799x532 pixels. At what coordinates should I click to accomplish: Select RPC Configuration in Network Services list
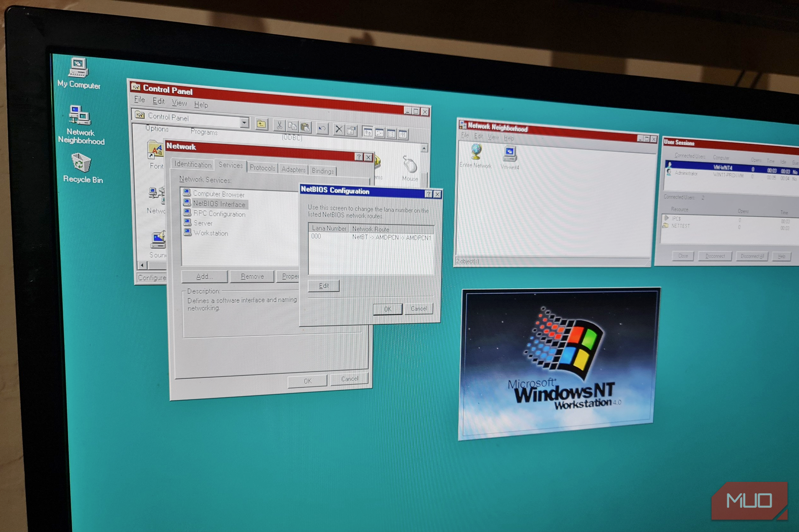point(215,214)
